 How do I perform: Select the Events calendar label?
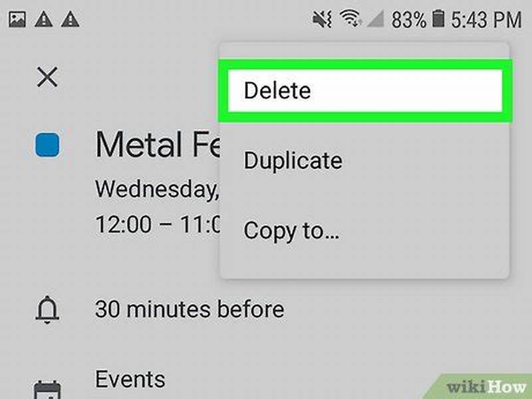(129, 379)
